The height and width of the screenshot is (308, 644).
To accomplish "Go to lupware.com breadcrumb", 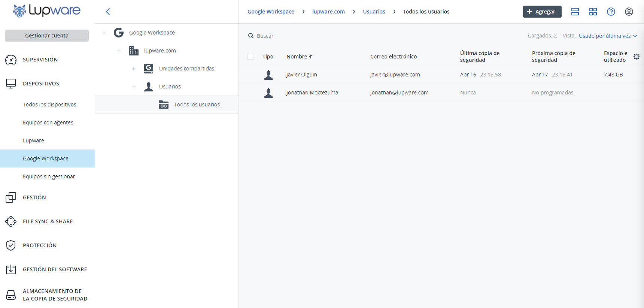I will pyautogui.click(x=328, y=12).
